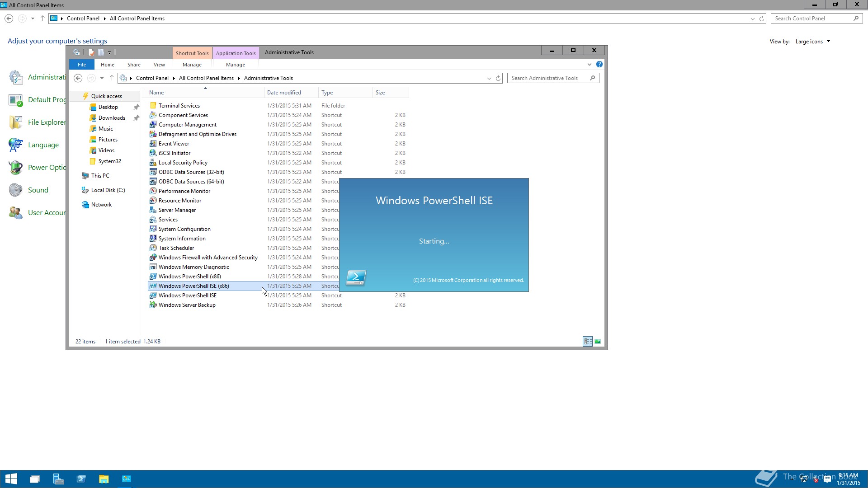Sort by the Type column header
Image resolution: width=868 pixels, height=488 pixels.
click(x=345, y=93)
